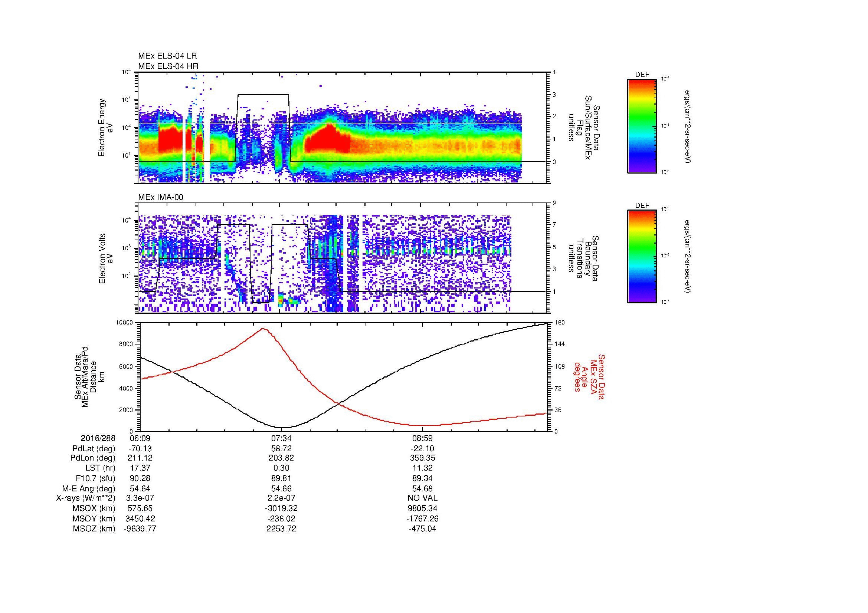Click the X-rays value '3.3e-07'

click(140, 498)
